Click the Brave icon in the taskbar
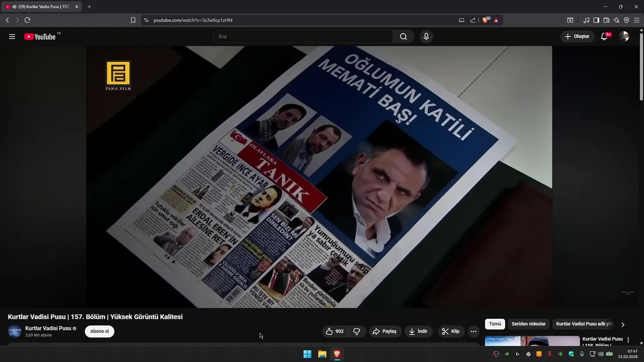The image size is (644, 362). [337, 354]
